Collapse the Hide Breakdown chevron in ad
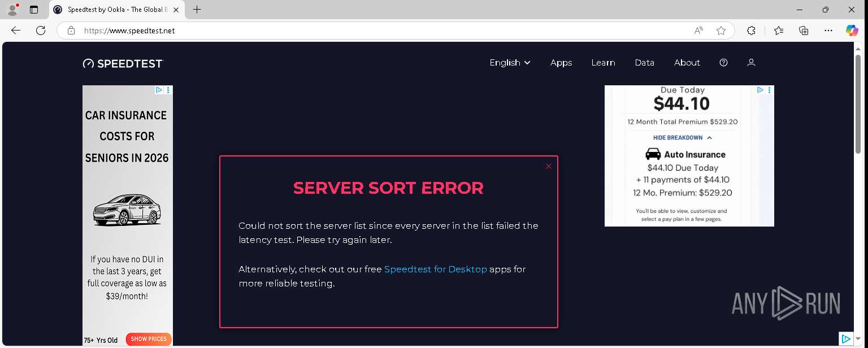Viewport: 868px width, 348px height. 709,138
